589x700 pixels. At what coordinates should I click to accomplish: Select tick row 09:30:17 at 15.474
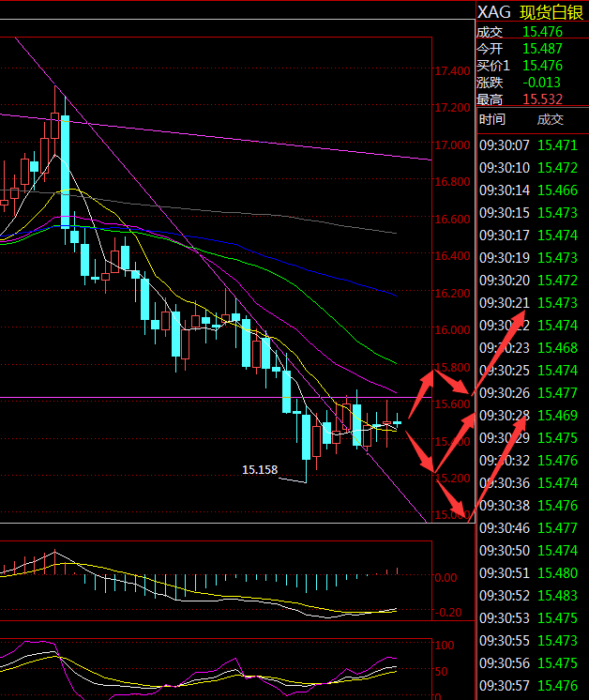[x=528, y=236]
